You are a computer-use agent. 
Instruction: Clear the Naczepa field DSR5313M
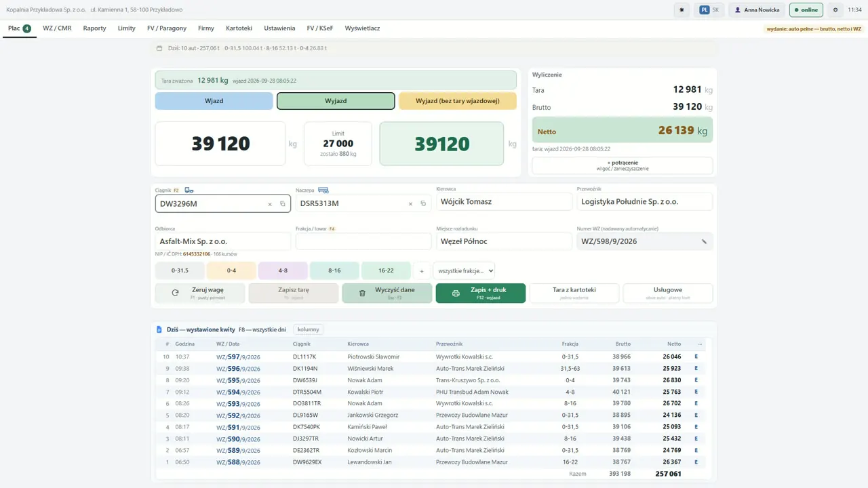pos(410,204)
